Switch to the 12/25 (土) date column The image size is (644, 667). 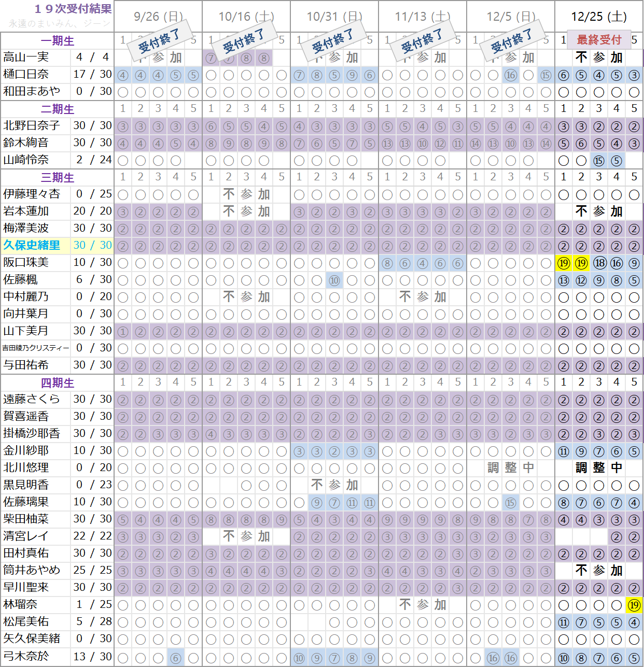[x=599, y=17]
